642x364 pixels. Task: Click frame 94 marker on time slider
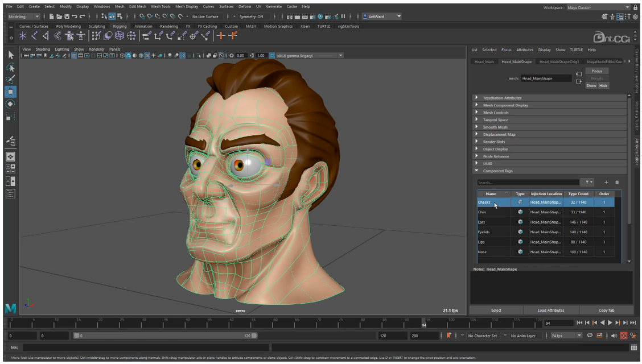coord(423,322)
